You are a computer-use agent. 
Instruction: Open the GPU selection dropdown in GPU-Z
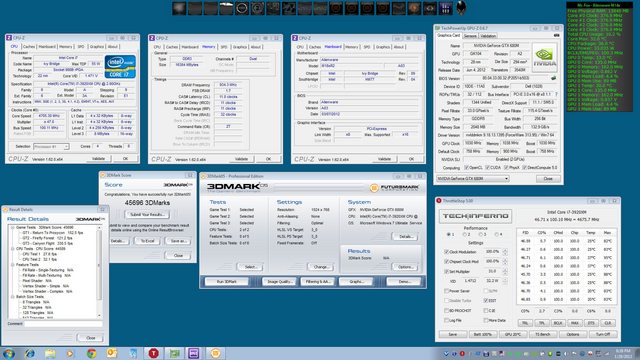tap(473, 179)
